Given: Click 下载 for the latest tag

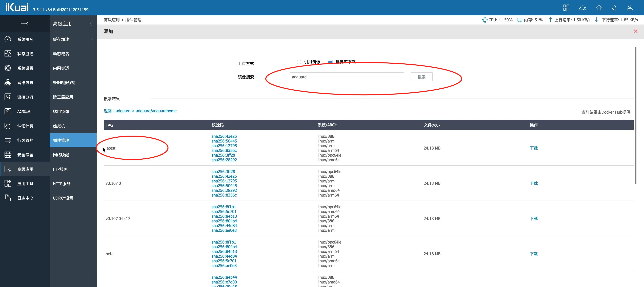Looking at the screenshot, I should click(533, 148).
